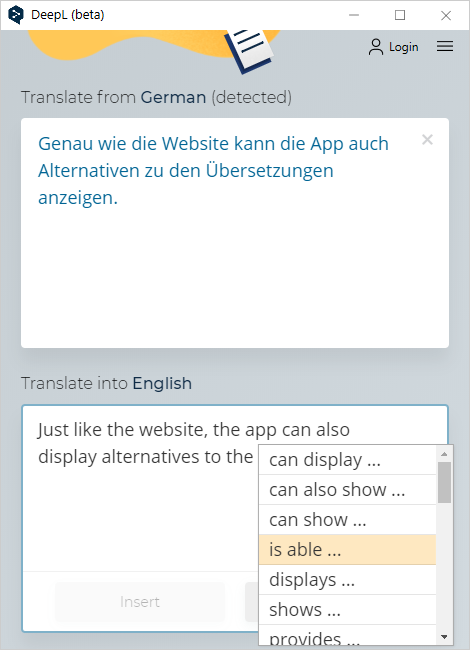Click the word 'Übersetzungen' in source text
The height and width of the screenshot is (650, 470).
coord(269,171)
